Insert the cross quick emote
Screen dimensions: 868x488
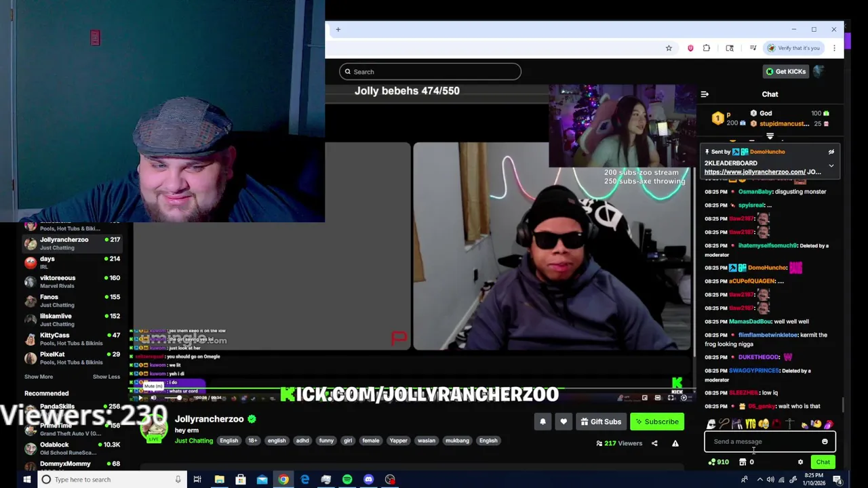coord(789,424)
